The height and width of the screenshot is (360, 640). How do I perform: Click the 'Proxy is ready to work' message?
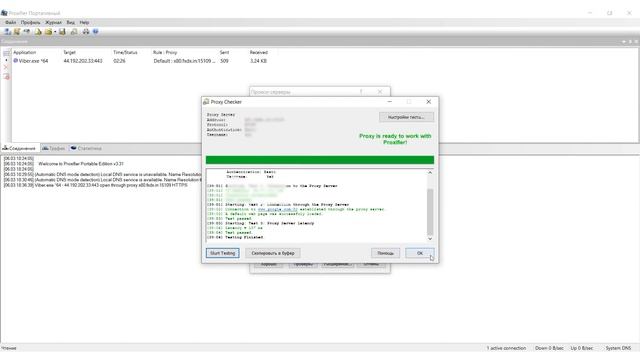395,139
